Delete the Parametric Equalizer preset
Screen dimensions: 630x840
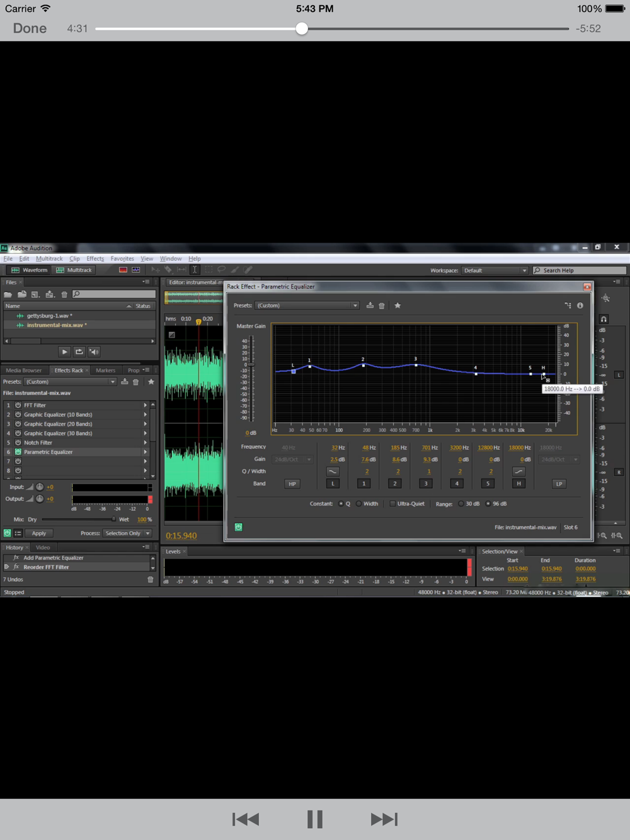[x=382, y=305]
